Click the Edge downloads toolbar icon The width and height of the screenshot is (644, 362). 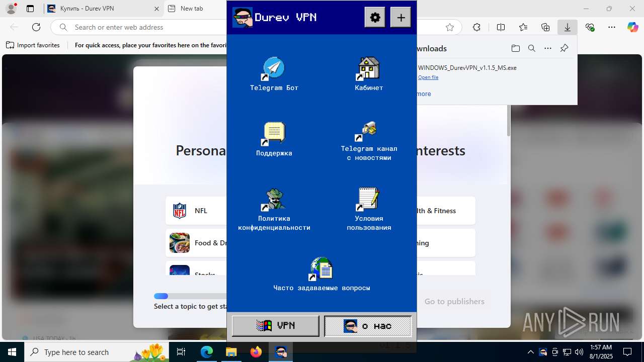568,27
